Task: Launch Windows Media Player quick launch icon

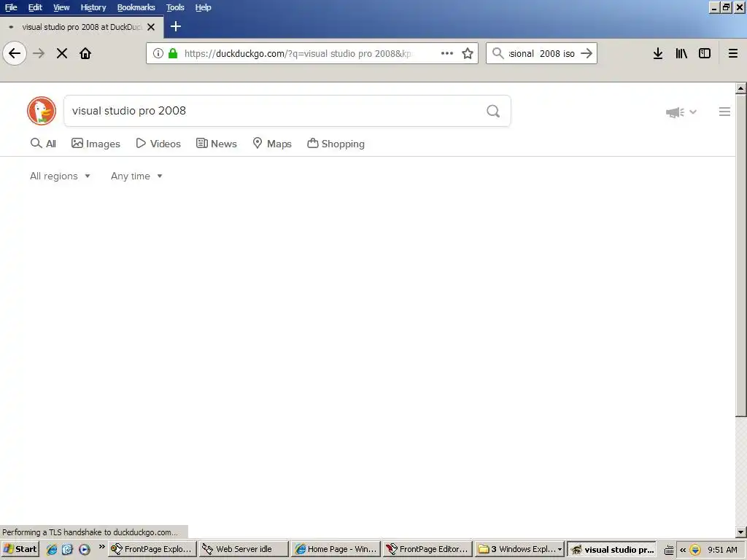Action: click(85, 549)
